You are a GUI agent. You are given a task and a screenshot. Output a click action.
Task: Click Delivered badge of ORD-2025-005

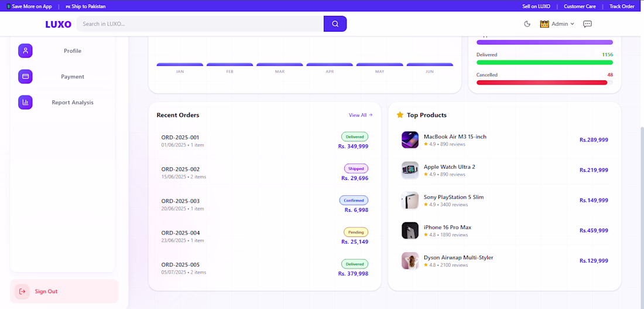(355, 264)
